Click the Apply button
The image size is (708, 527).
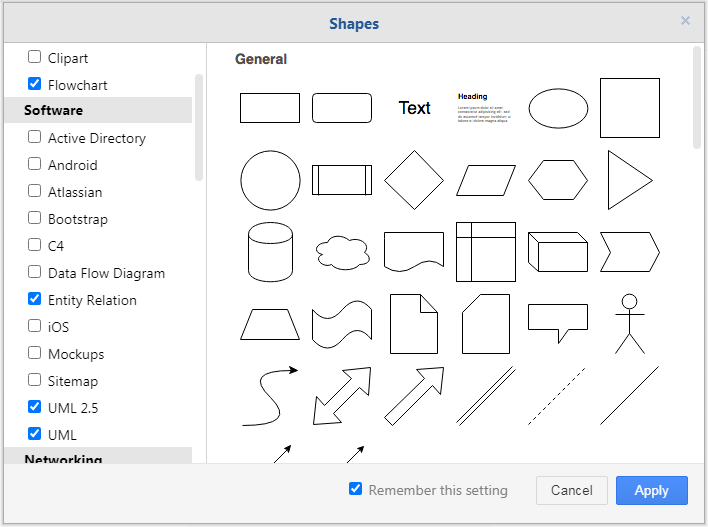click(651, 490)
